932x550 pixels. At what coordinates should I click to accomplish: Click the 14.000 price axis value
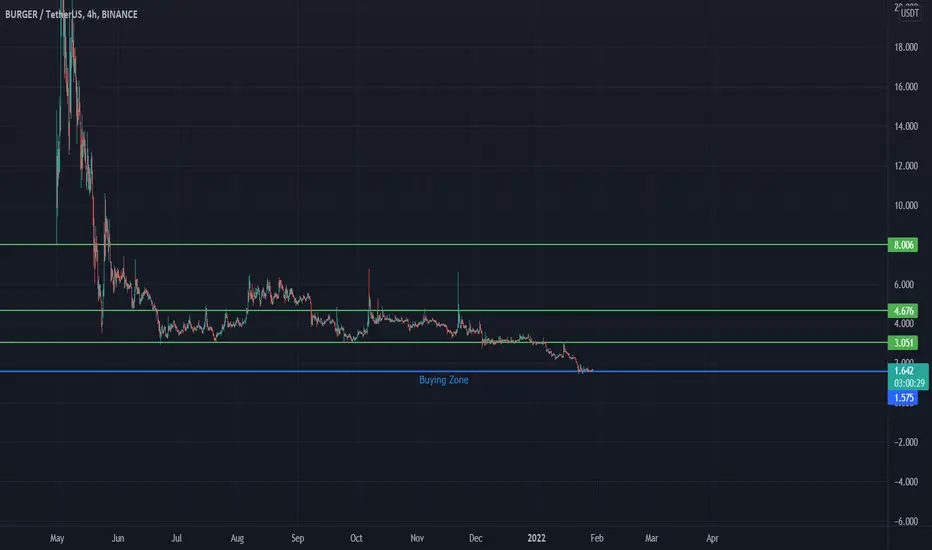click(x=906, y=126)
